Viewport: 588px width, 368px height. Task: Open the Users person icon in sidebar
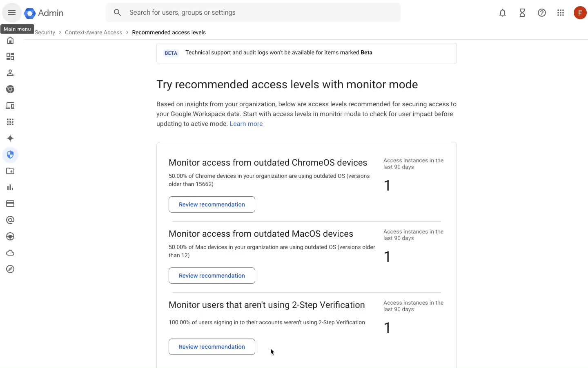tap(10, 73)
